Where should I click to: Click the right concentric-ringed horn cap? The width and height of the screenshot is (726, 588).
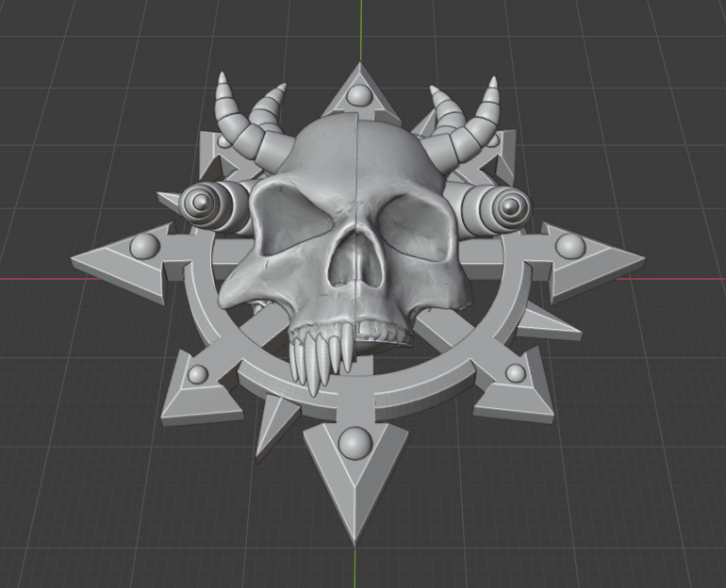[510, 205]
